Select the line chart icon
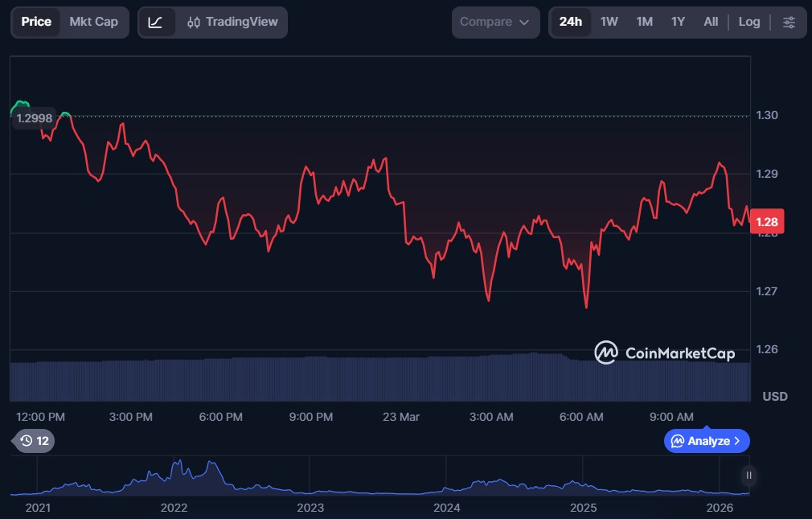 (156, 22)
